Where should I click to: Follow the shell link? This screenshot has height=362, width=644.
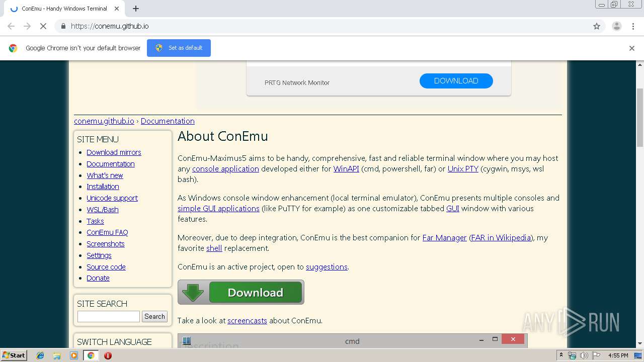214,248
